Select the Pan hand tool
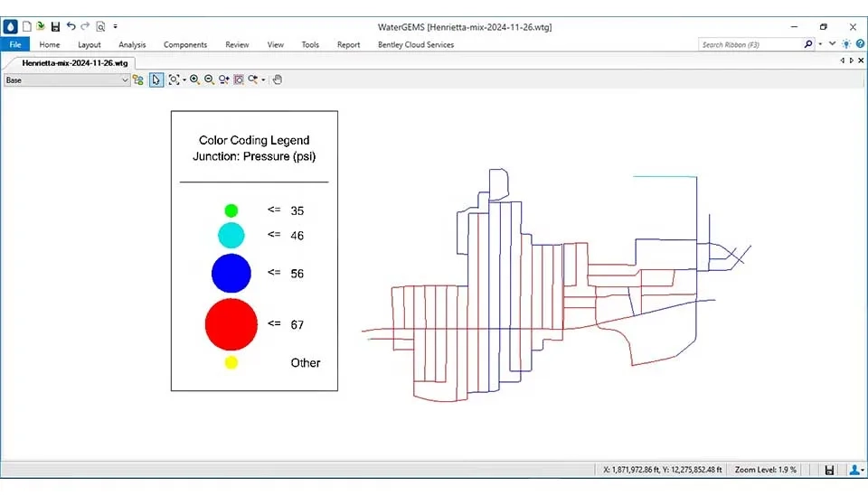The width and height of the screenshot is (868, 495). [x=278, y=79]
